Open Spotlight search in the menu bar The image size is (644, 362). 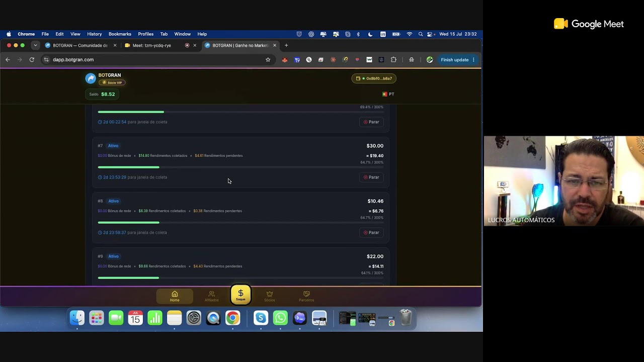tap(421, 34)
